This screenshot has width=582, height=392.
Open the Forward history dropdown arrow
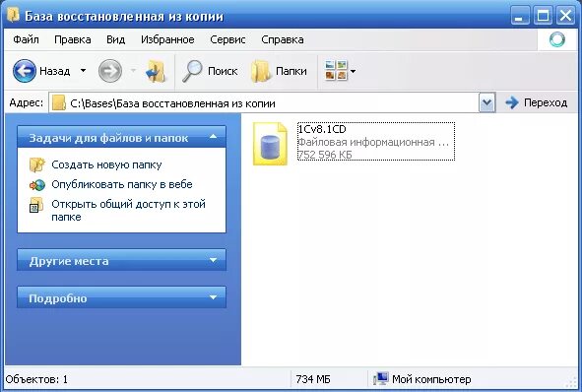(133, 71)
